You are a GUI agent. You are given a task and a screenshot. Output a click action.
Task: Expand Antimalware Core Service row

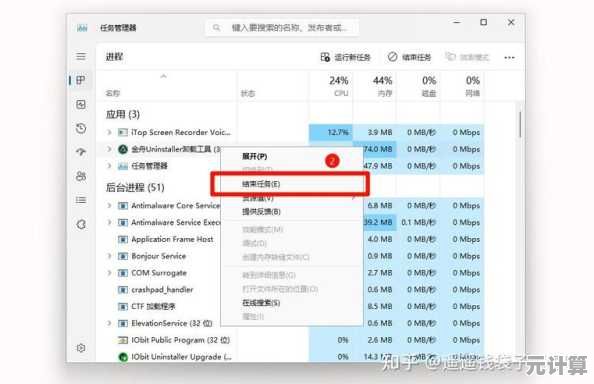(109, 206)
